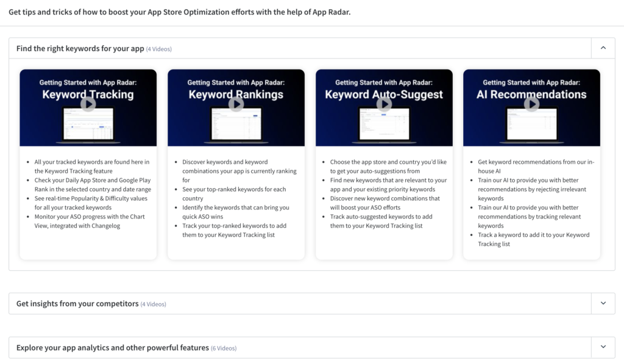Click 'Track a keyword to add it' bullet
The height and width of the screenshot is (364, 624).
(534, 240)
